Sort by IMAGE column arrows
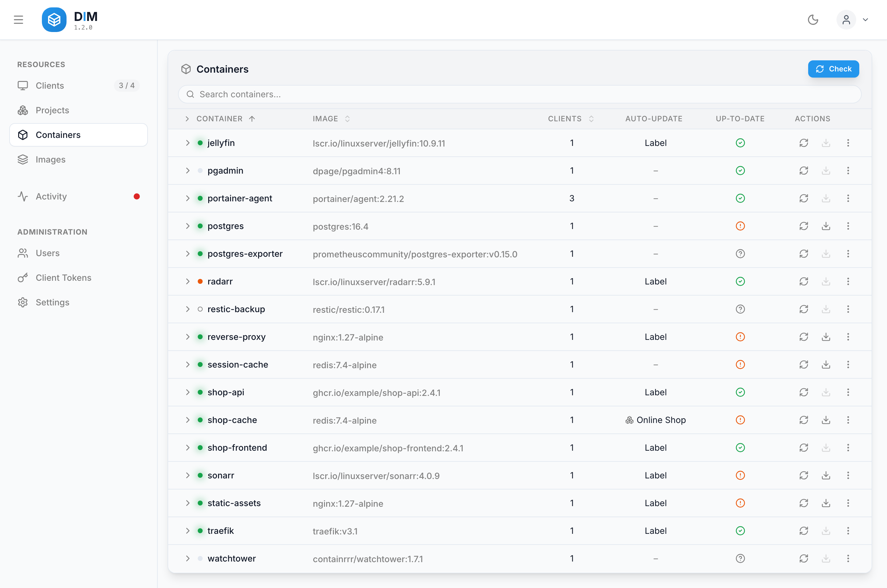Viewport: 887px width, 588px height. [x=347, y=119]
